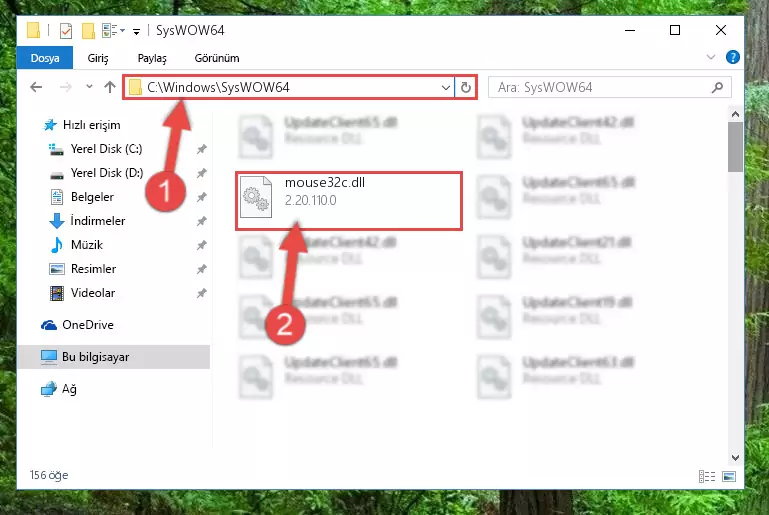This screenshot has height=515, width=769.
Task: Click the folder icon at title bar left
Action: (x=33, y=30)
